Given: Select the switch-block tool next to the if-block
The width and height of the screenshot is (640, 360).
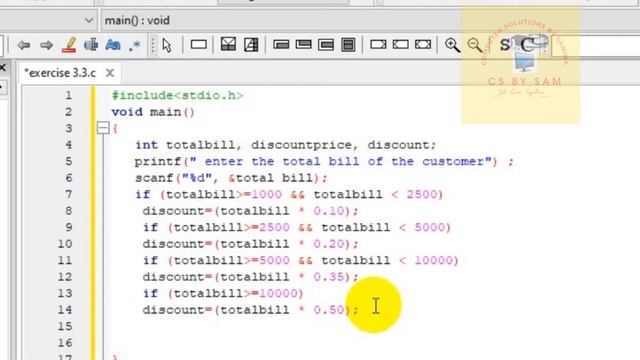Looking at the screenshot, I should click(251, 44).
